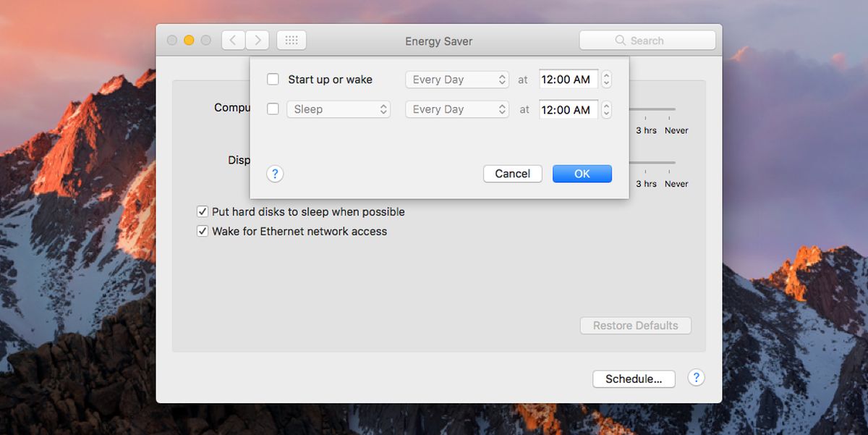The image size is (868, 435).
Task: Enable the Start up or wake checkbox
Action: coord(273,80)
